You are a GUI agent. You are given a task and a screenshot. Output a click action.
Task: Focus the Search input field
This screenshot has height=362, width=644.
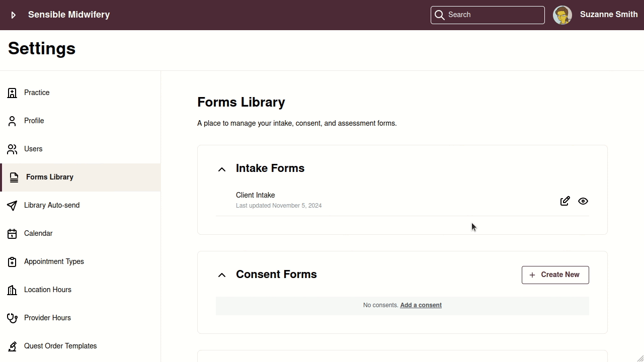click(488, 15)
